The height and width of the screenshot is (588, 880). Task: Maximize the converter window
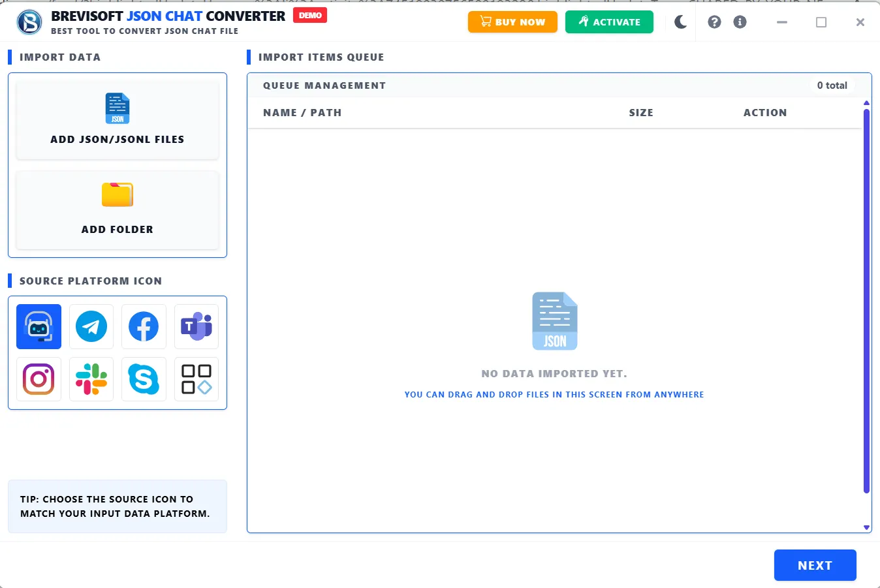point(821,22)
